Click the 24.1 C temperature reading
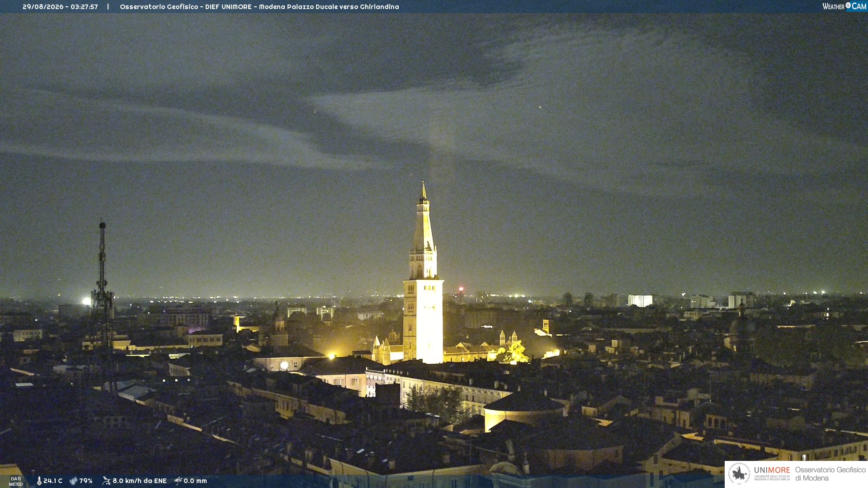Viewport: 868px width, 488px height. 53,481
